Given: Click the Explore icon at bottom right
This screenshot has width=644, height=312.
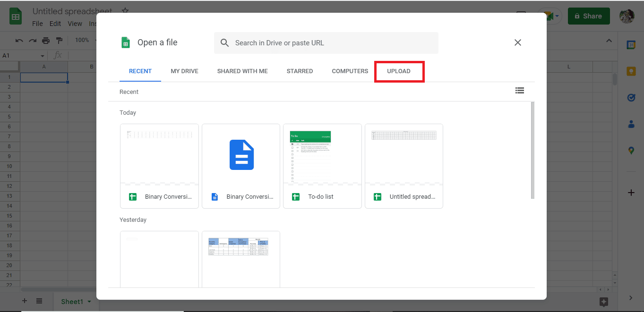Looking at the screenshot, I should (604, 301).
